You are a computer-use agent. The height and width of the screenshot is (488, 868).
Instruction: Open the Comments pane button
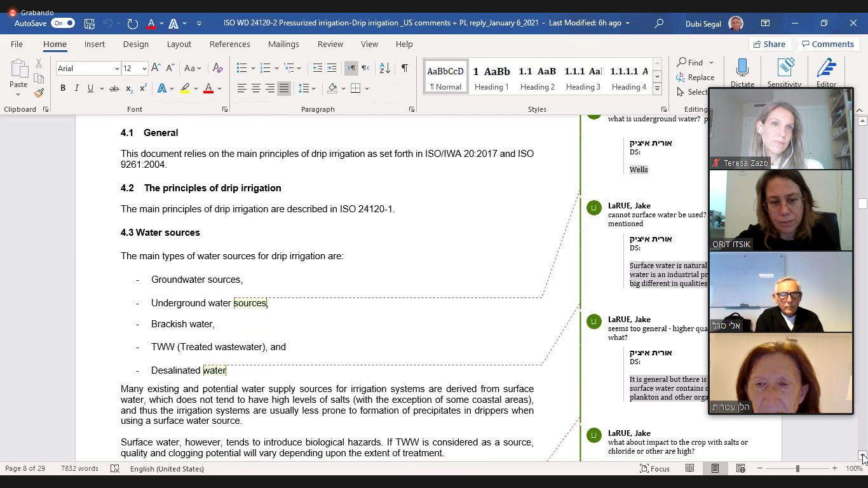click(827, 44)
